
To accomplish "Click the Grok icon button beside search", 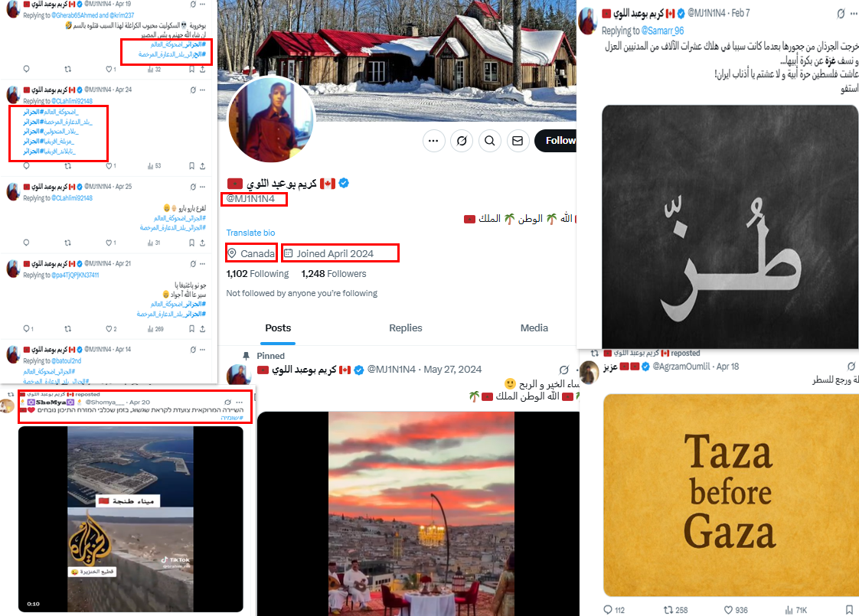I will [x=462, y=141].
